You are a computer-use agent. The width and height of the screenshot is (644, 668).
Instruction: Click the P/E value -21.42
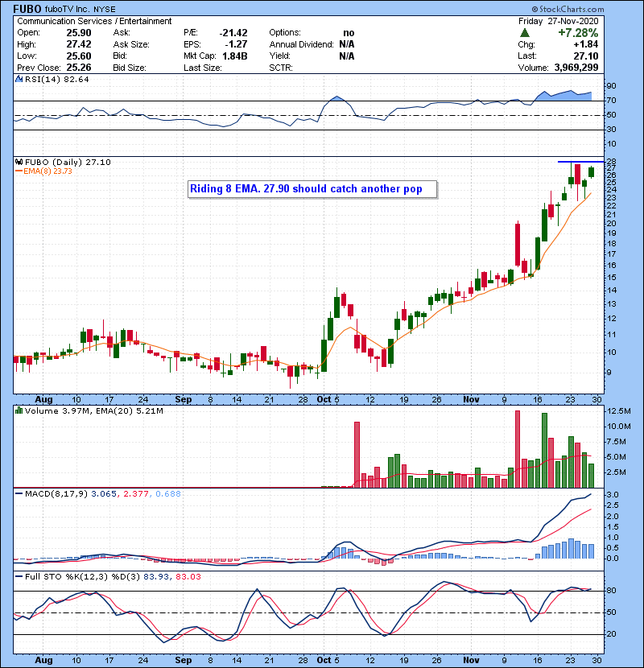(233, 33)
